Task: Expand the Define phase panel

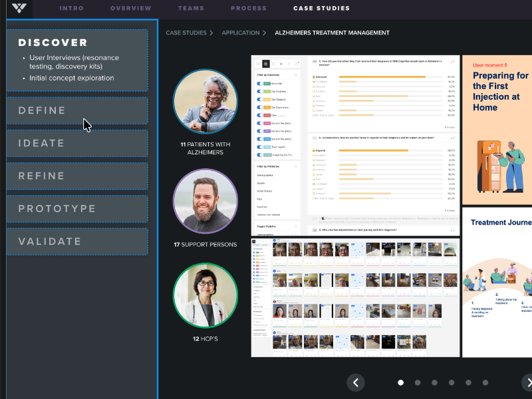Action: [77, 111]
